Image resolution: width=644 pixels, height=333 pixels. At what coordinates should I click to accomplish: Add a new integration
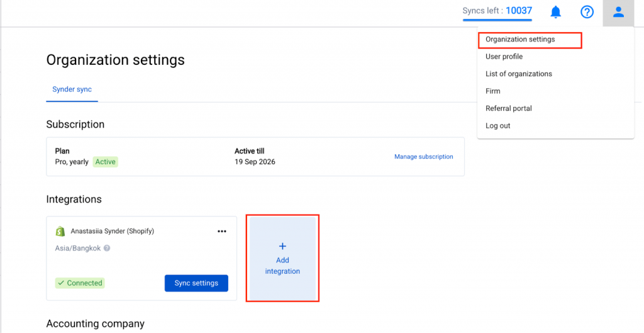click(x=282, y=258)
